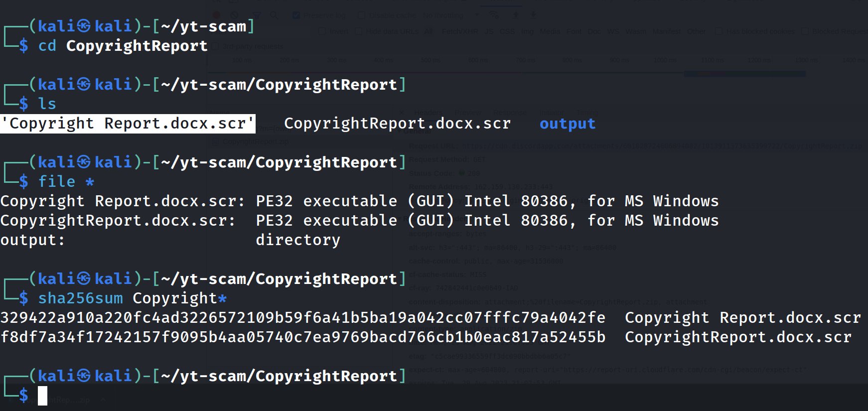Collapse the General headers section

(x=418, y=132)
